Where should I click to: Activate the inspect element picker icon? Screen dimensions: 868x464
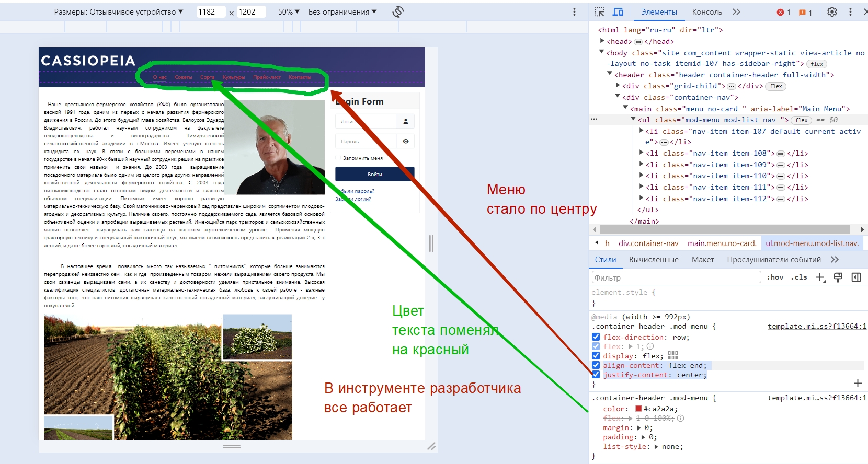[599, 12]
